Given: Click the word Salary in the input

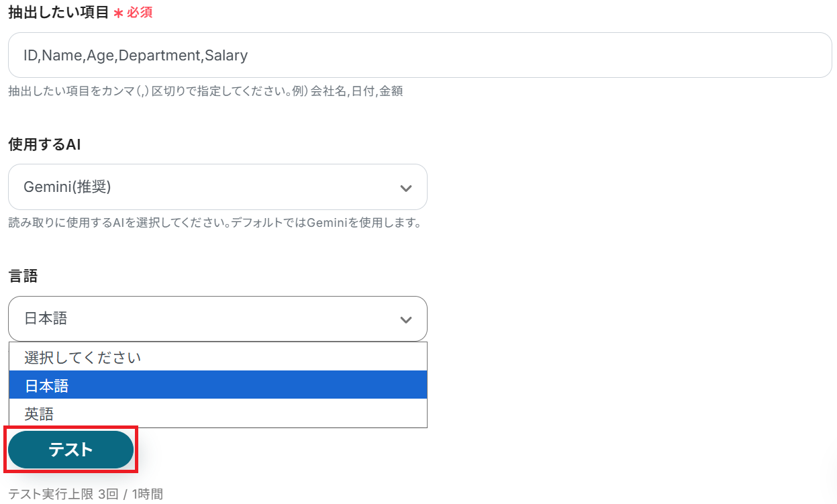Looking at the screenshot, I should click(226, 56).
